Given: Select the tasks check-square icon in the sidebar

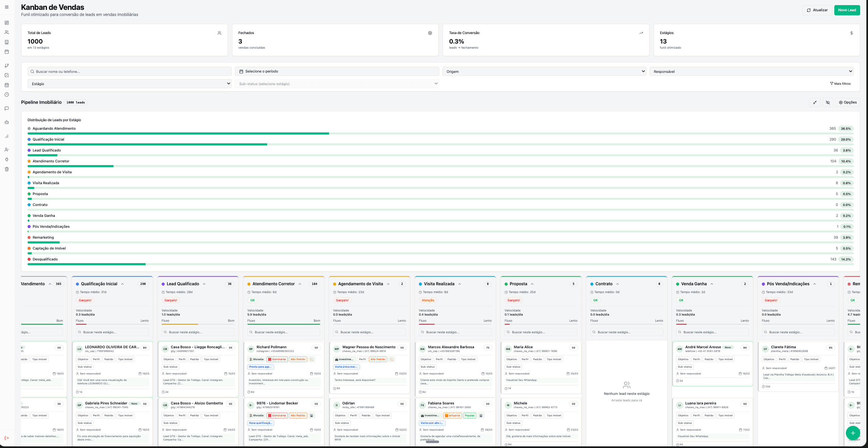Looking at the screenshot, I should click(x=6, y=75).
